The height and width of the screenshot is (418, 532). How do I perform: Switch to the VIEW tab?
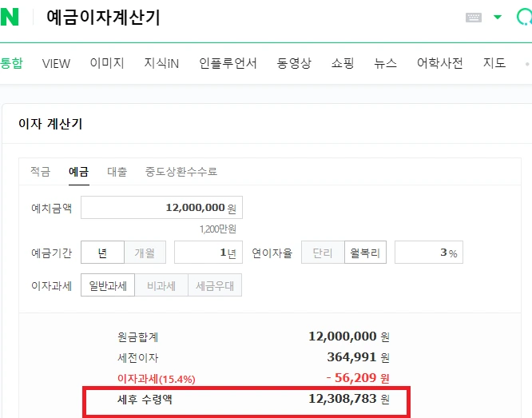pos(56,63)
